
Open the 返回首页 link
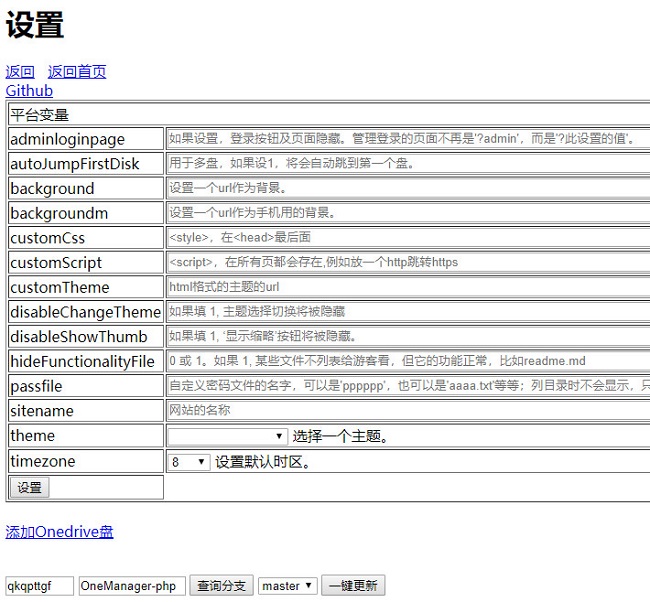[x=77, y=72]
